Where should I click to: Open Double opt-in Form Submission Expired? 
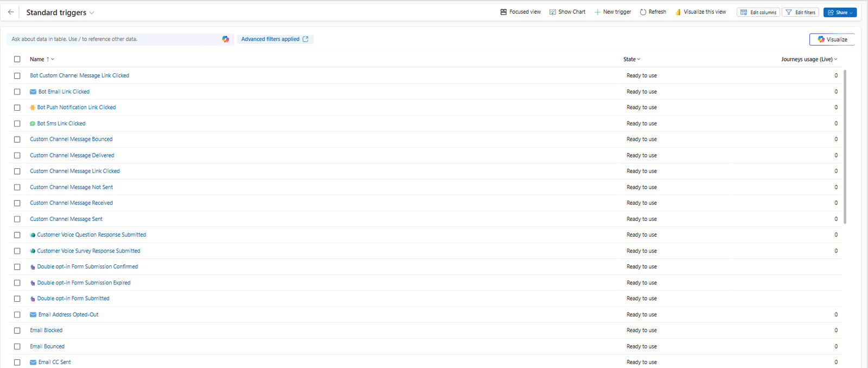coord(84,283)
